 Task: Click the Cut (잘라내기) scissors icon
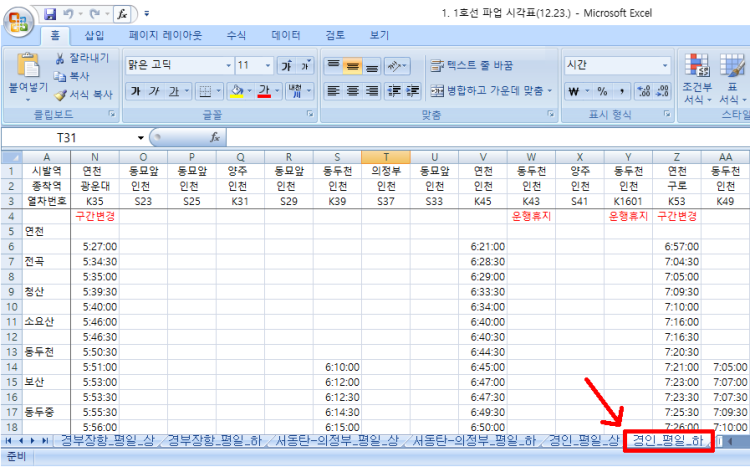(60, 58)
